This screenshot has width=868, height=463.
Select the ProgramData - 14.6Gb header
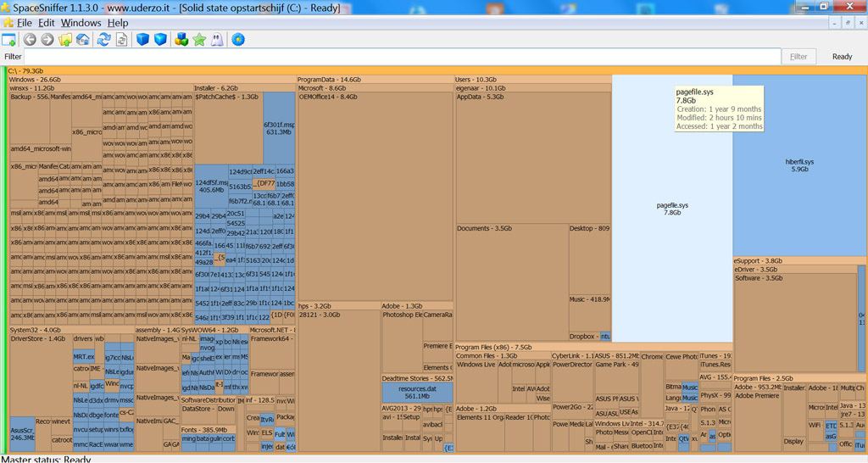pyautogui.click(x=375, y=80)
